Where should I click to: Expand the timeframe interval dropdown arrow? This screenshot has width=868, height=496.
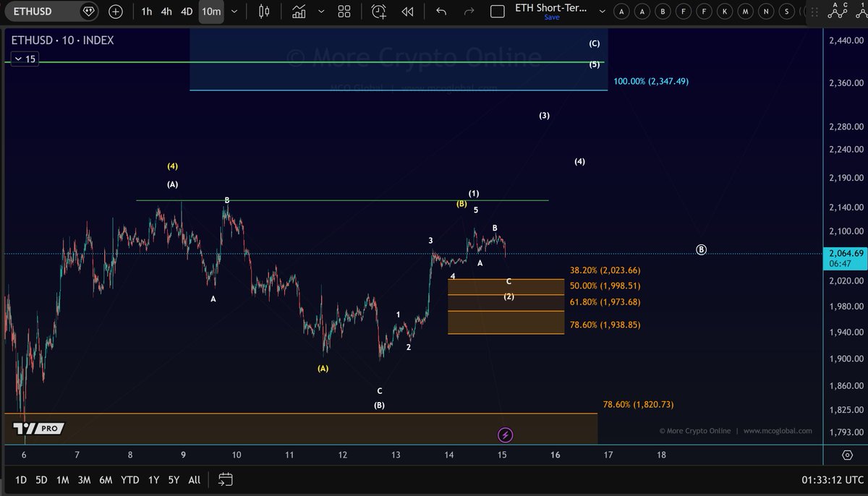[x=234, y=12]
